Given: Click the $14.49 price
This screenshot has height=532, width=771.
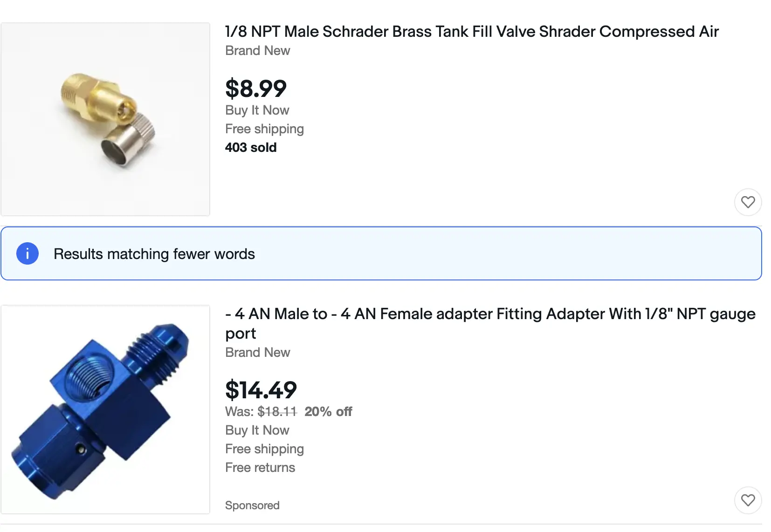Looking at the screenshot, I should pyautogui.click(x=261, y=390).
